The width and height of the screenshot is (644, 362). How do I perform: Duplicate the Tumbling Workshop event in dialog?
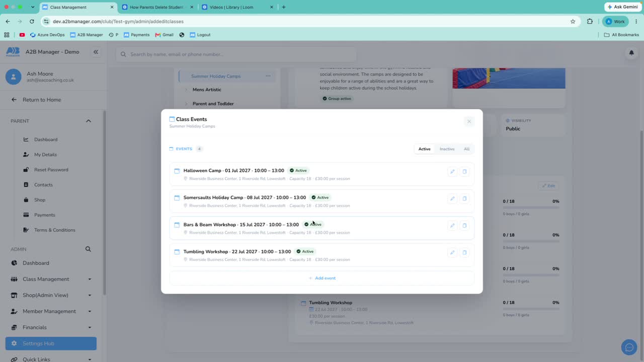[x=464, y=252]
